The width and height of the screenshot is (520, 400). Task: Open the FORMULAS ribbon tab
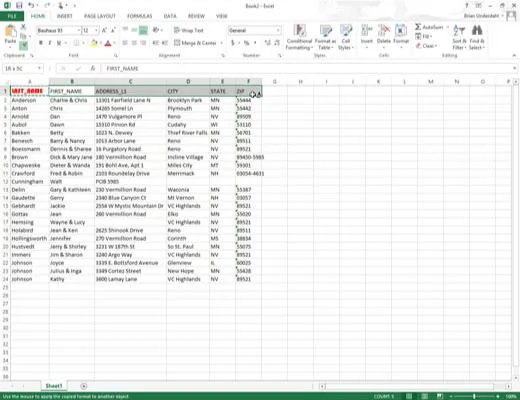(x=139, y=16)
